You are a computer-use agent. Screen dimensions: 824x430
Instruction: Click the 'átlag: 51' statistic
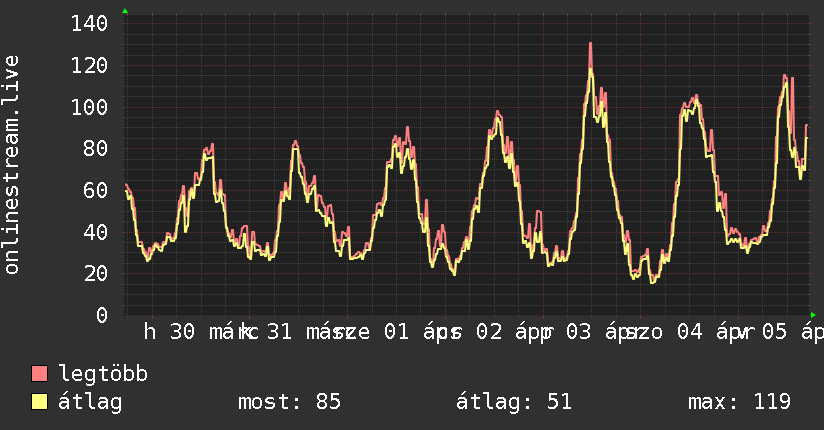point(514,402)
